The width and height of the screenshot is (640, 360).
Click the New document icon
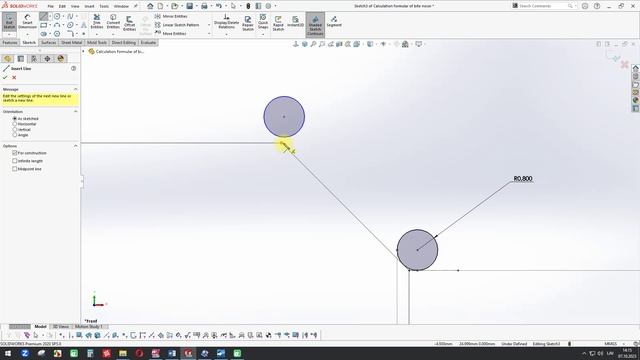point(160,6)
